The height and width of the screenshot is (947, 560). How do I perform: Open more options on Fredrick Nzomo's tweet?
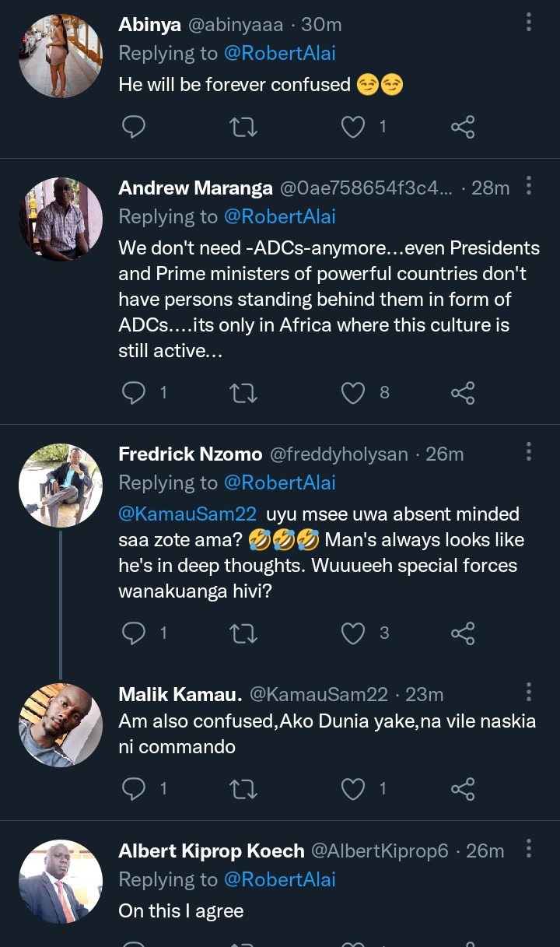[529, 452]
